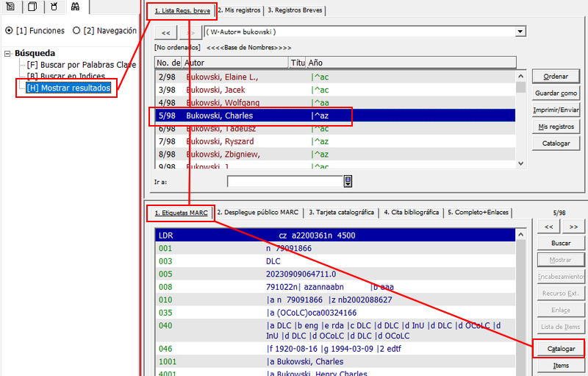Select the [1] Funciones radio button
The width and height of the screenshot is (588, 376).
(x=9, y=31)
